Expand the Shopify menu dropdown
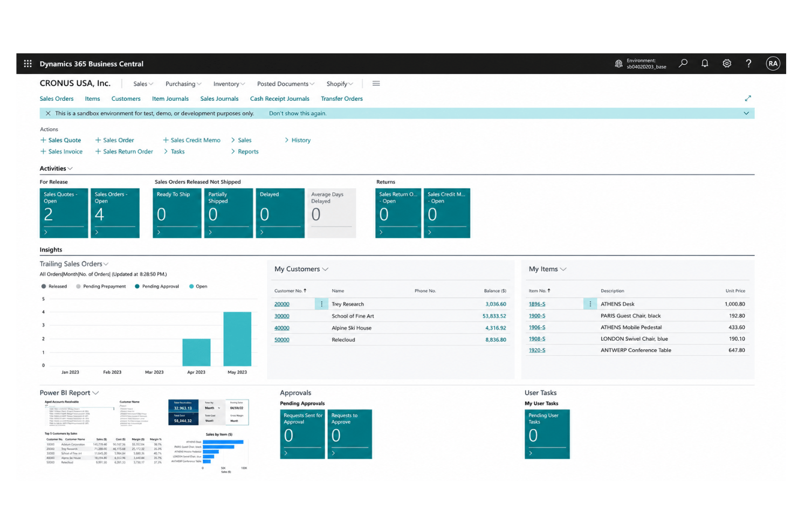 340,84
